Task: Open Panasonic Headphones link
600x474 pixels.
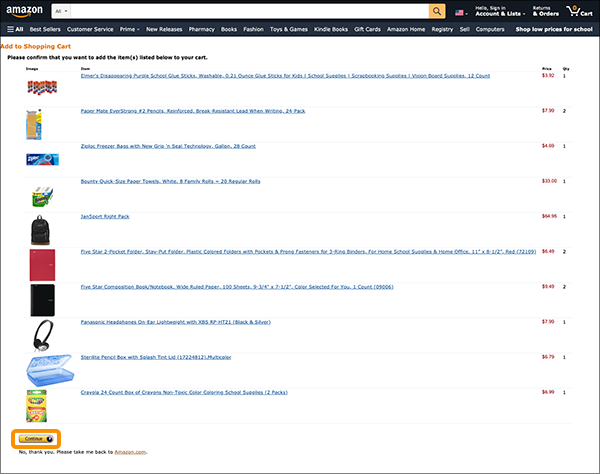Action: click(x=176, y=322)
